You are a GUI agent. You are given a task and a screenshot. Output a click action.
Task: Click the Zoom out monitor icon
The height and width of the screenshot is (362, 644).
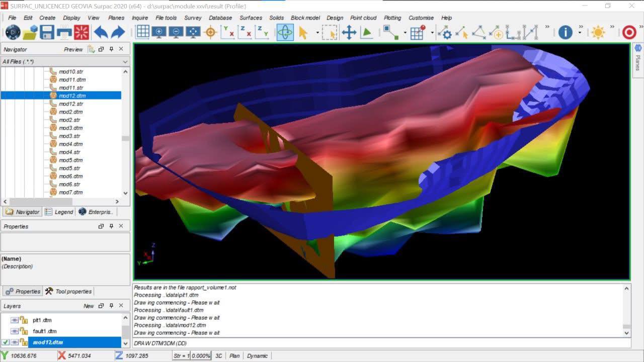177,32
